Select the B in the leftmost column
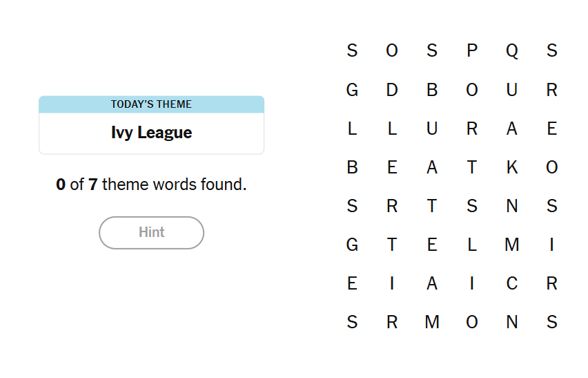The width and height of the screenshot is (588, 378). pyautogui.click(x=352, y=167)
